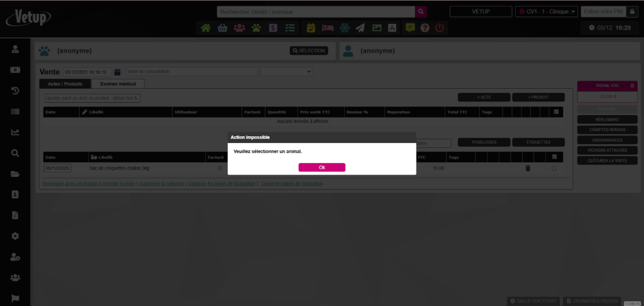Click the shopping basket toolbar icon

click(222, 28)
